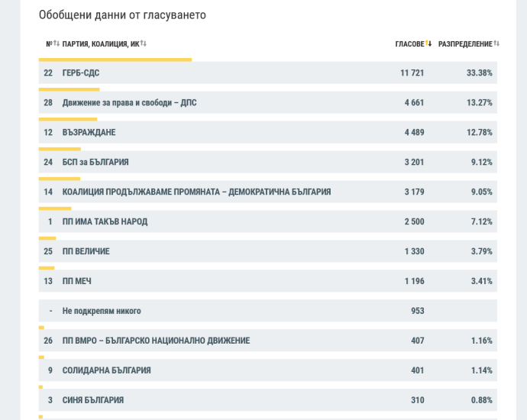Click vote count 1 330
Image resolution: width=527 pixels, height=420 pixels.
tap(414, 251)
